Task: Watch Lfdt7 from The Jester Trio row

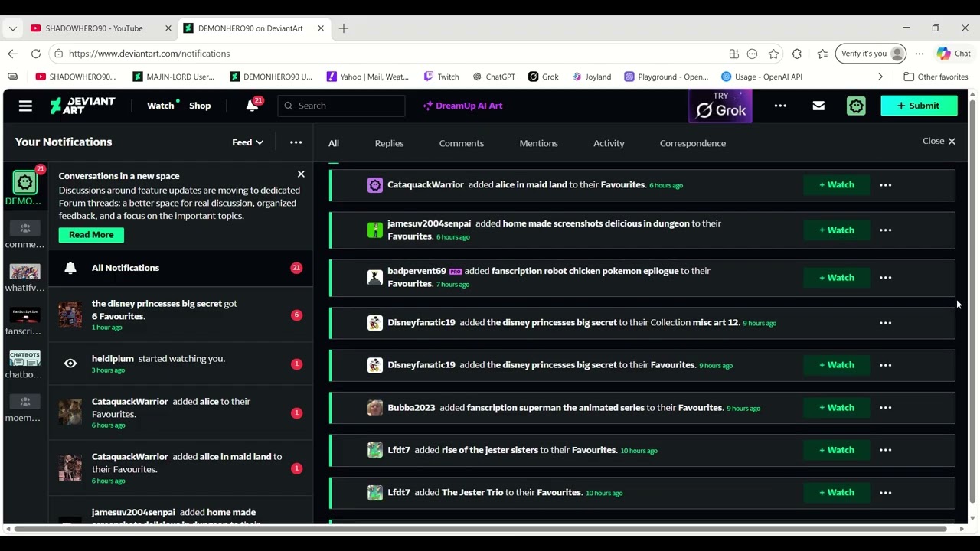Action: [x=836, y=493]
